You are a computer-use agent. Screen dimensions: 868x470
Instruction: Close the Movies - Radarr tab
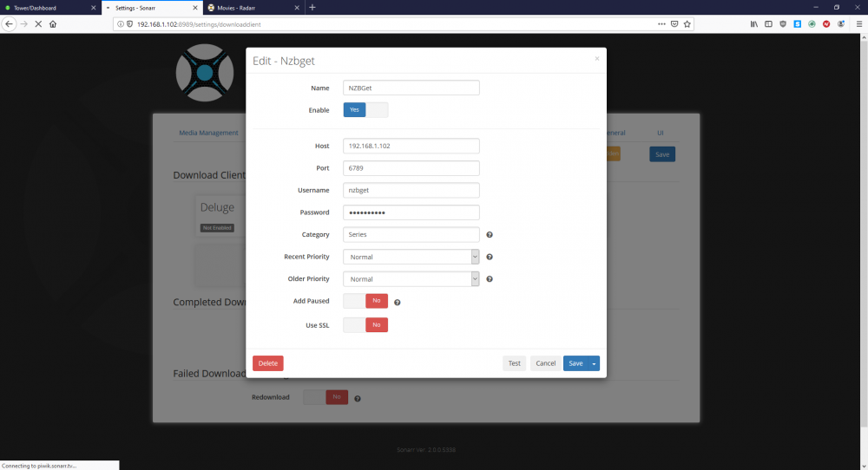[297, 8]
